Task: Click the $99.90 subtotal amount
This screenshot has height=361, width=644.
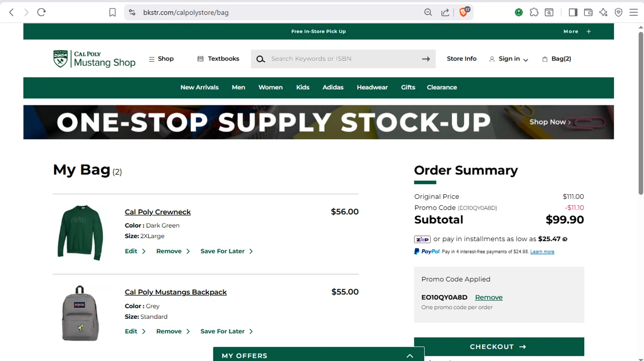Action: (565, 220)
